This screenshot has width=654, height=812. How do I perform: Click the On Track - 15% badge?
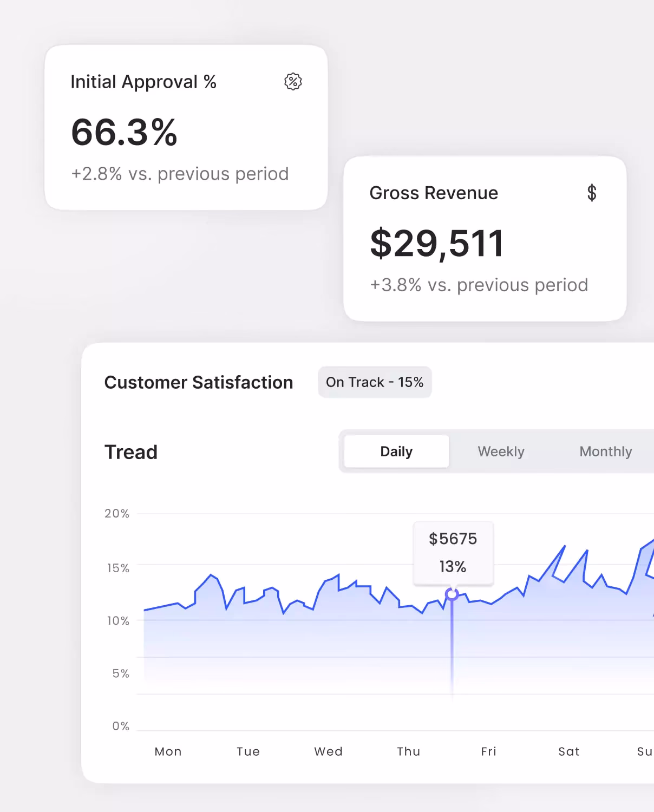point(375,382)
